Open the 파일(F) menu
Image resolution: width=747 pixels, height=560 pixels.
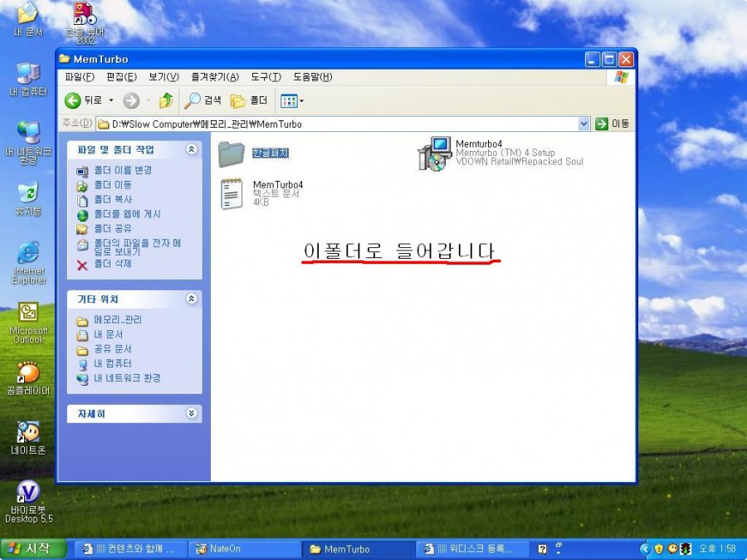[x=80, y=77]
